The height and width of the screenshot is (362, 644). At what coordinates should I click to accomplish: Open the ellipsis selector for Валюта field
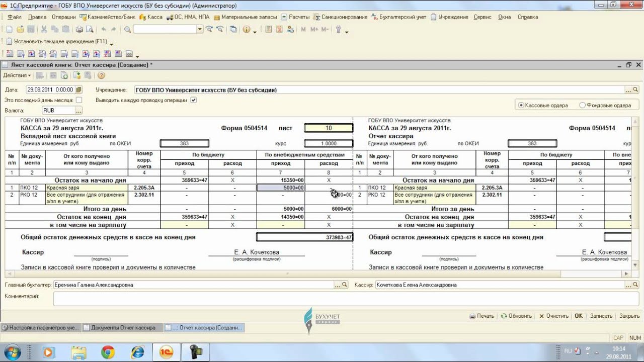78,110
